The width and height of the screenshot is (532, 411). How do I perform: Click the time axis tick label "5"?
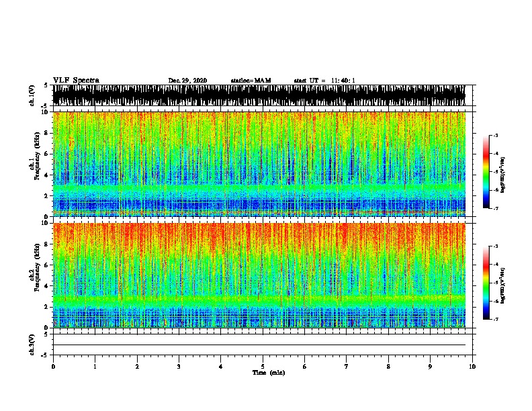coord(263,367)
